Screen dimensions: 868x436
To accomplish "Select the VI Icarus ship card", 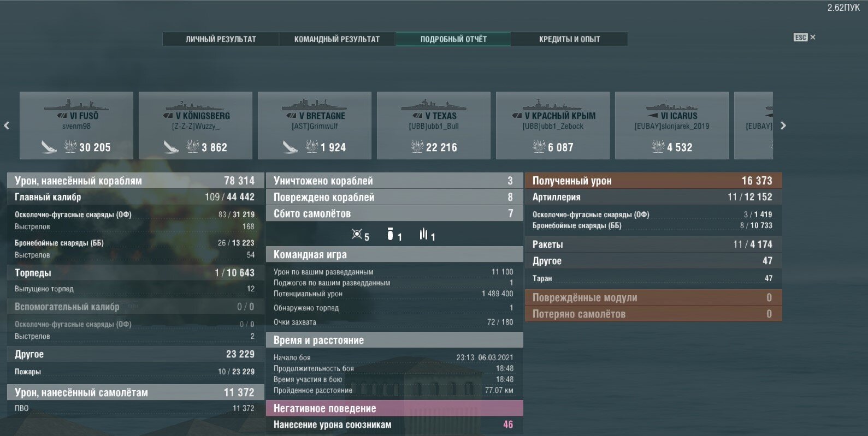I will pyautogui.click(x=672, y=126).
